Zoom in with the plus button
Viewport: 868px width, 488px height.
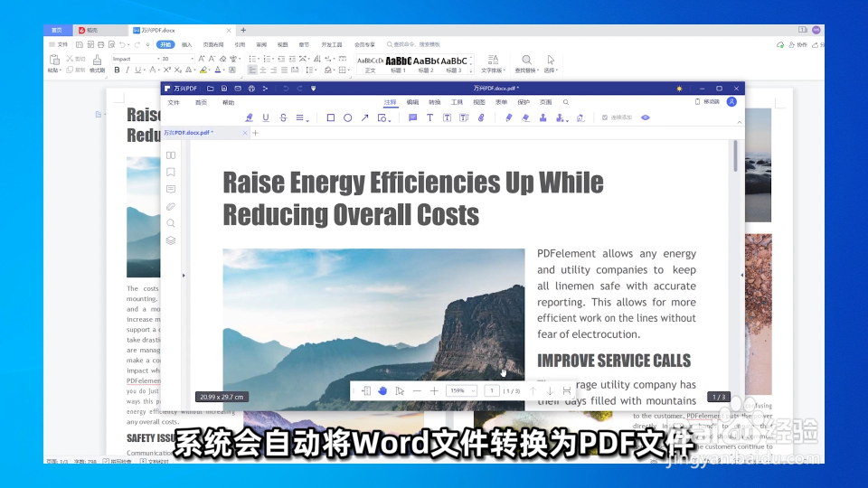[434, 391]
